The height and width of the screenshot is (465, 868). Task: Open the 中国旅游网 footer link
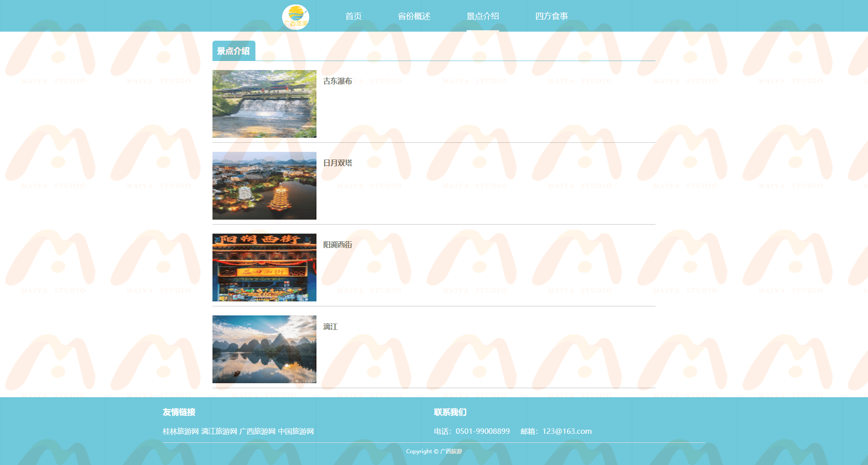[x=296, y=432]
